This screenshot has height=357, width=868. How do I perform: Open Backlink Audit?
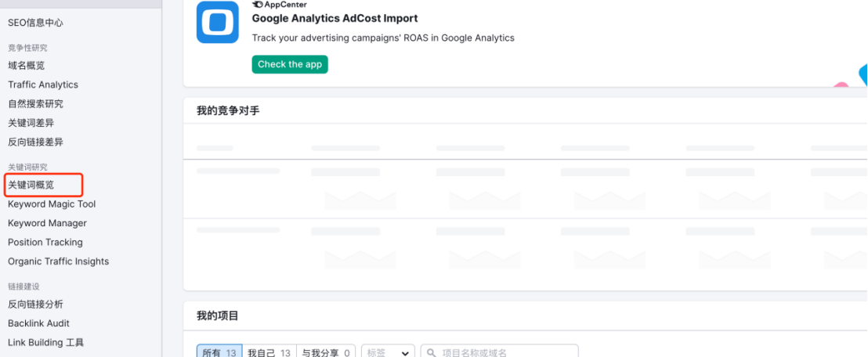coord(38,323)
